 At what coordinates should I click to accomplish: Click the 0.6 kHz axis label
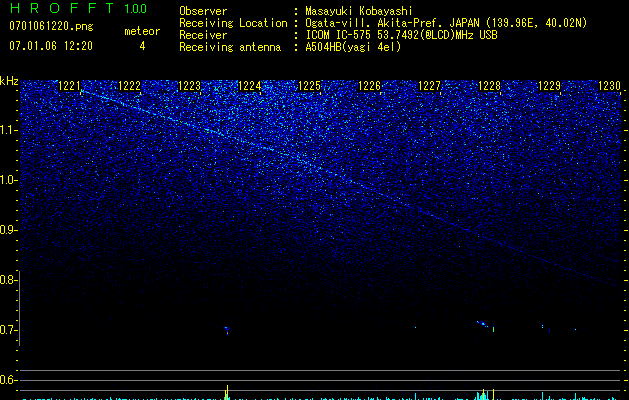(x=8, y=380)
